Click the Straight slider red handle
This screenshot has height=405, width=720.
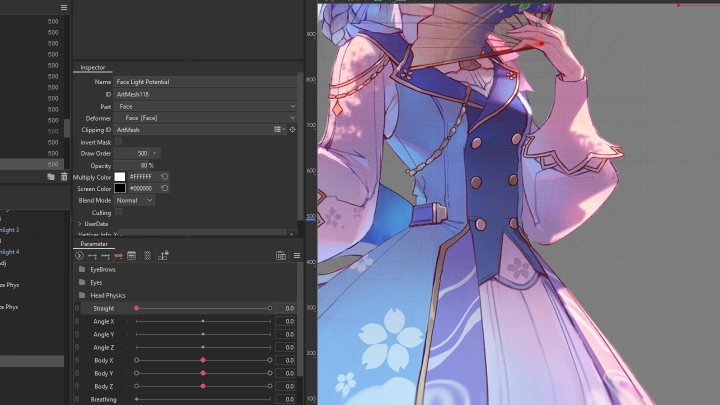click(136, 308)
